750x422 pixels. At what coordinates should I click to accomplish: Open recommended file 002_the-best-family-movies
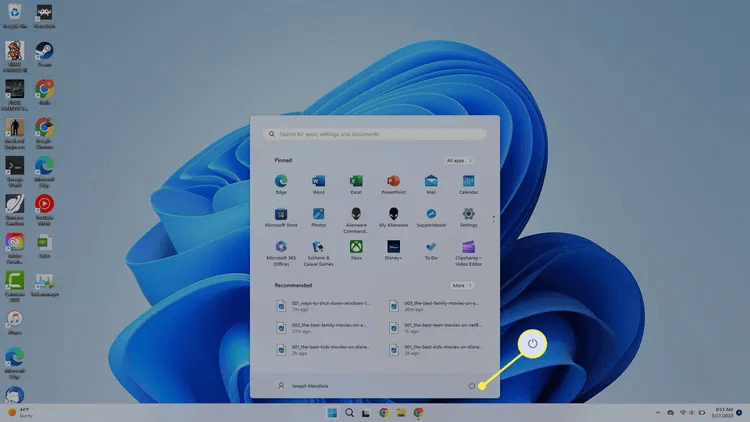click(x=324, y=328)
